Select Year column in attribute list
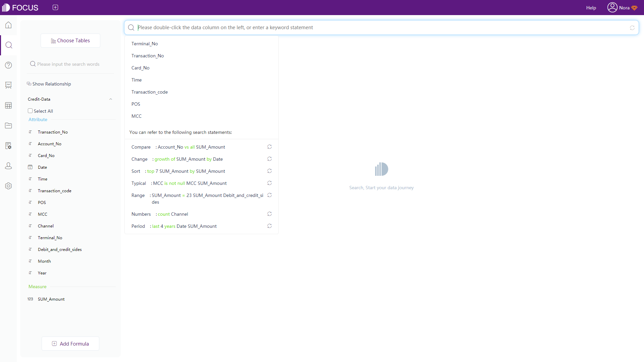644x362 pixels. tap(42, 273)
